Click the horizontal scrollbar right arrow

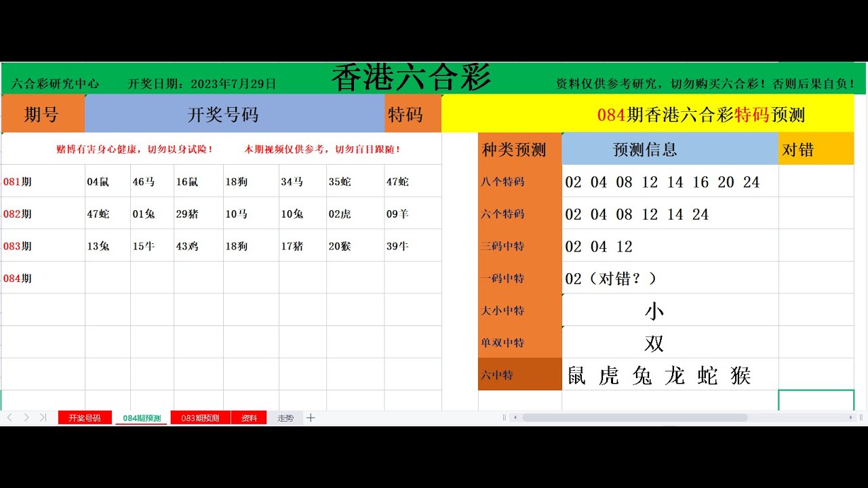[850, 418]
